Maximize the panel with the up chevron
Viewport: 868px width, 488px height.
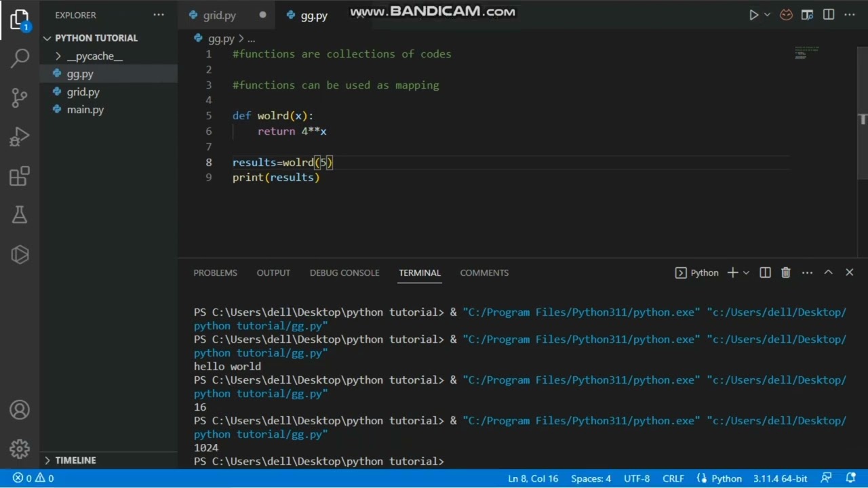click(828, 272)
